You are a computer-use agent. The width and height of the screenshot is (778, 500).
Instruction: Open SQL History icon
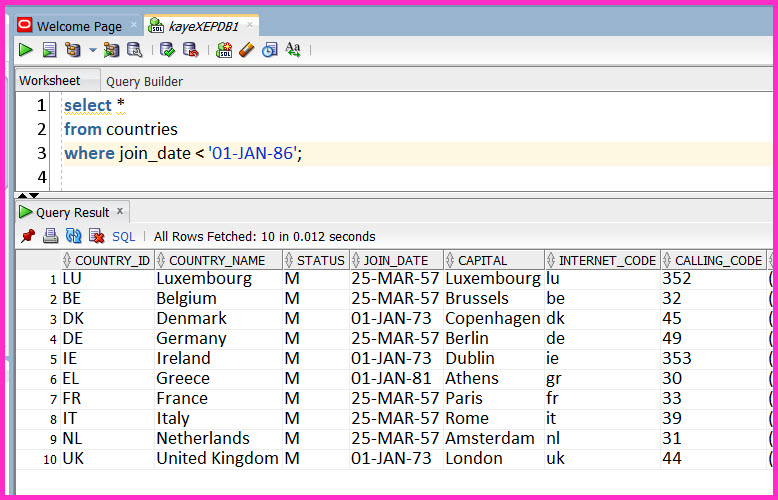[269, 50]
